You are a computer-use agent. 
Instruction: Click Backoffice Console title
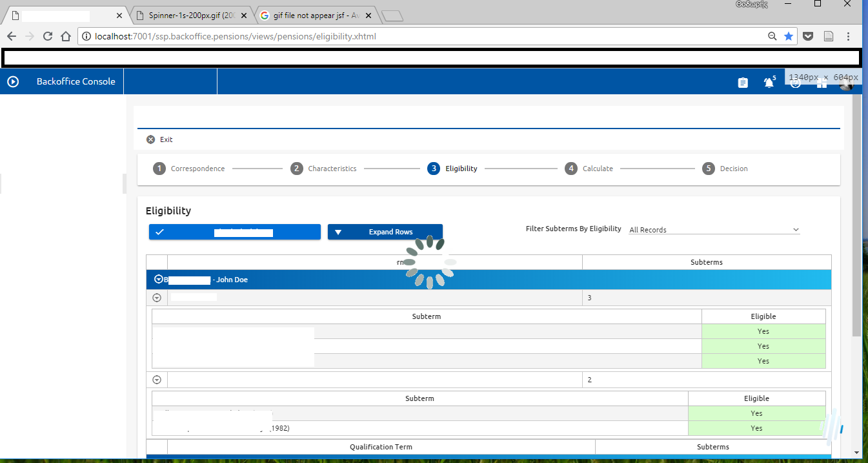pyautogui.click(x=76, y=81)
